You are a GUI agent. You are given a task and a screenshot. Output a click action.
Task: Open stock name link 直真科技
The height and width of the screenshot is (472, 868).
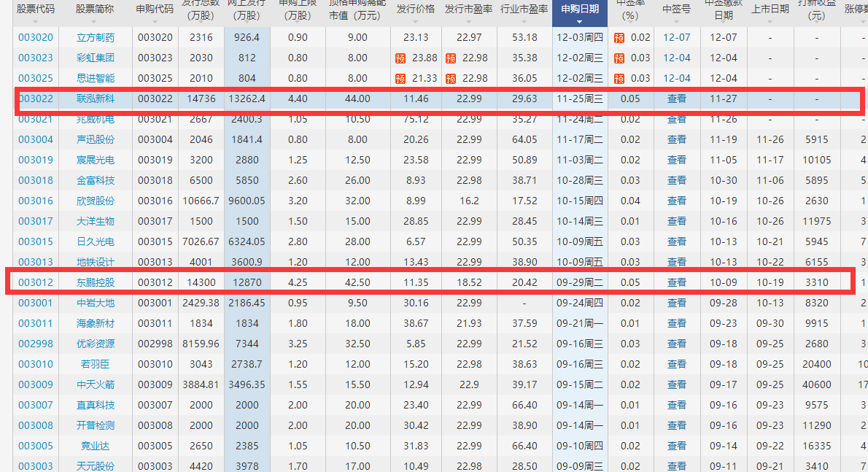coord(96,405)
